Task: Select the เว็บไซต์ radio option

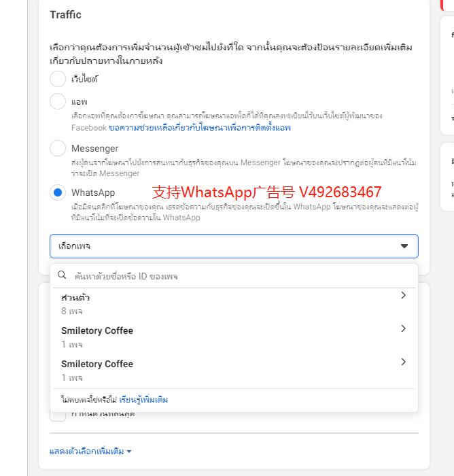Action: point(58,79)
